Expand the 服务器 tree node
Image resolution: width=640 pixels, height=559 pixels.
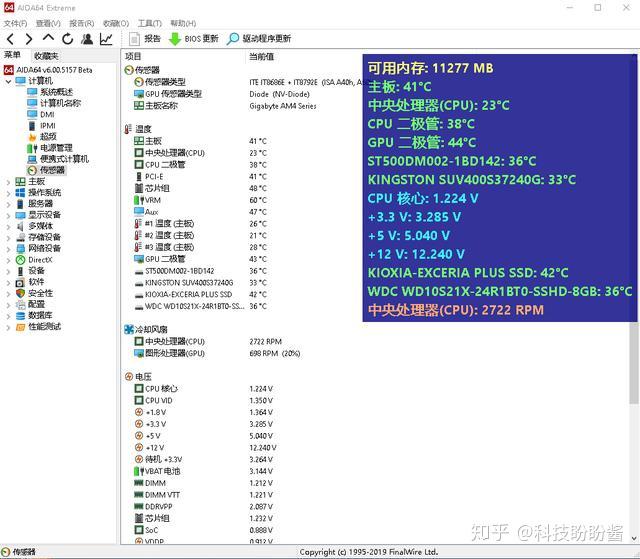pyautogui.click(x=8, y=204)
